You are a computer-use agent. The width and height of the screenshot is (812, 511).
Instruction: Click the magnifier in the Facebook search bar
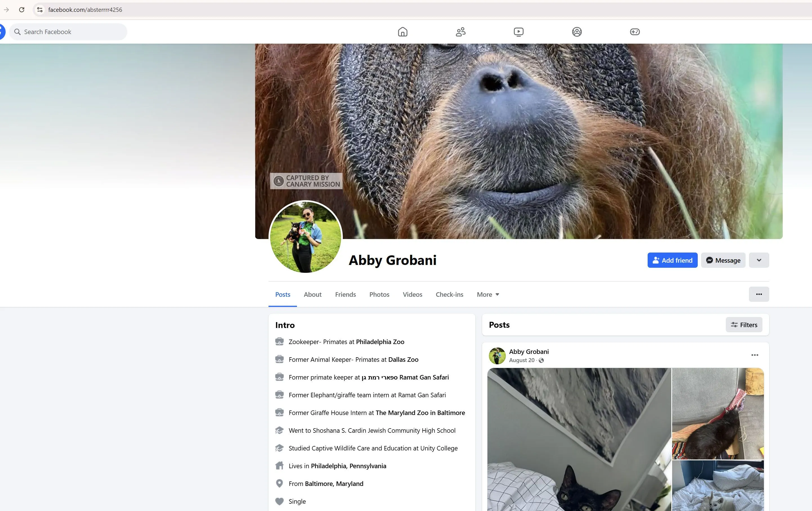18,31
